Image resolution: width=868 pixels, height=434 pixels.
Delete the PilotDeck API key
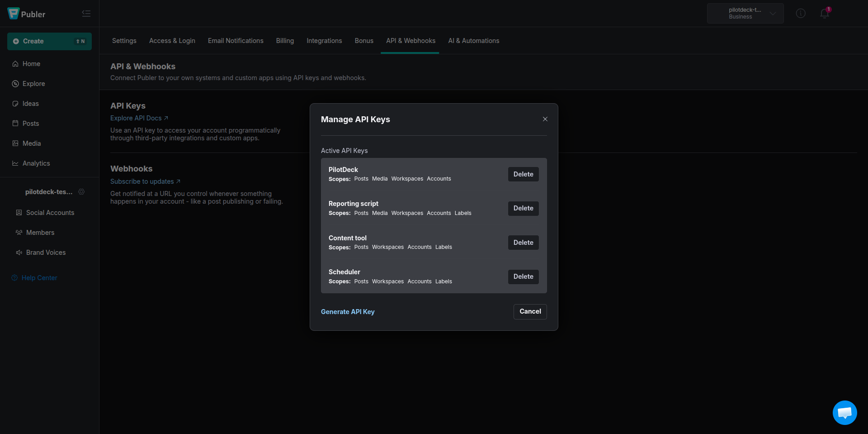coord(523,174)
